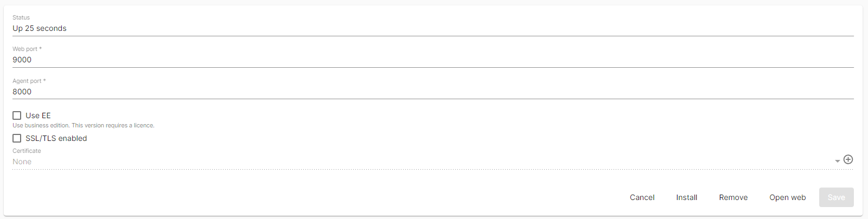Image resolution: width=868 pixels, height=219 pixels.
Task: Focus the Agent port field containing 8000
Action: click(380, 92)
